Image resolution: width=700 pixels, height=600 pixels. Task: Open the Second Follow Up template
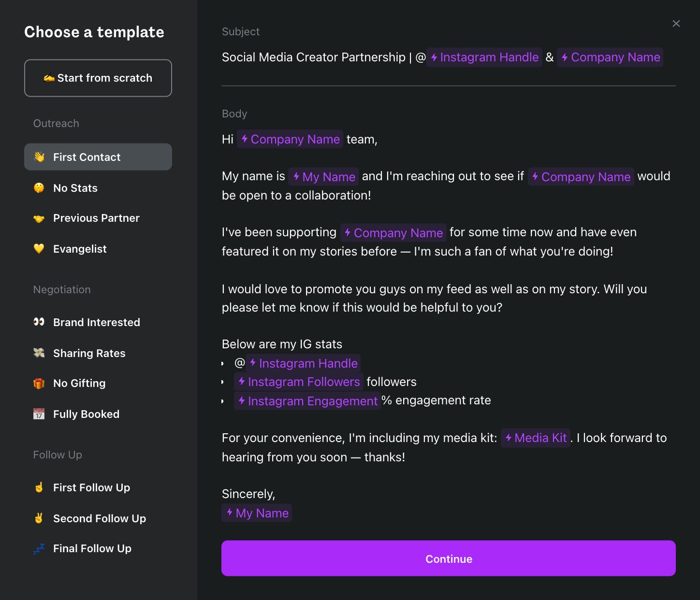(99, 518)
